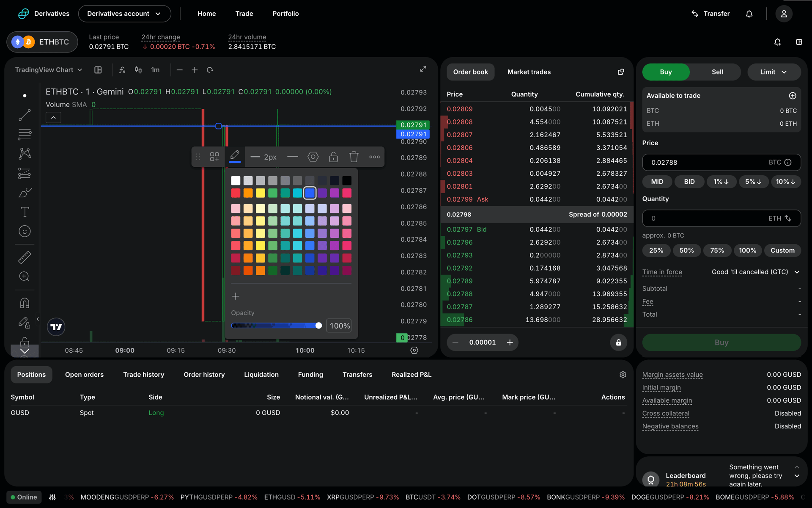
Task: Click the Transfer button
Action: tap(710, 14)
